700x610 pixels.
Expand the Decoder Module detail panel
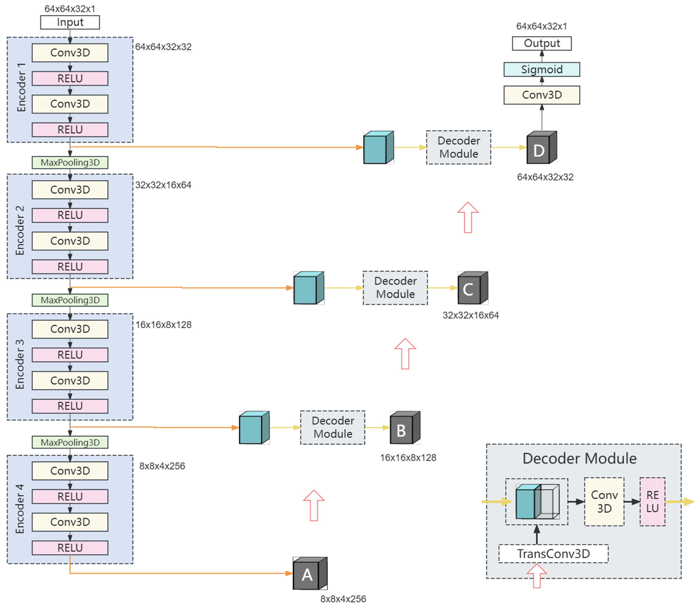pos(580,458)
